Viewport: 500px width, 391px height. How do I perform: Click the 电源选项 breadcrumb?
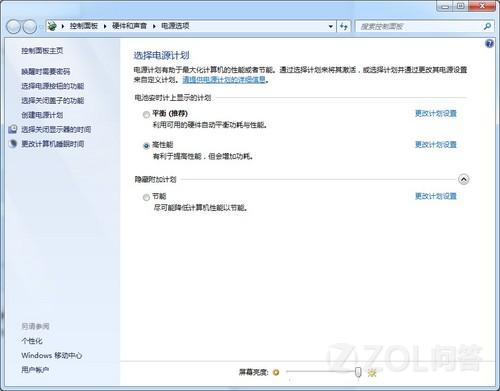175,26
